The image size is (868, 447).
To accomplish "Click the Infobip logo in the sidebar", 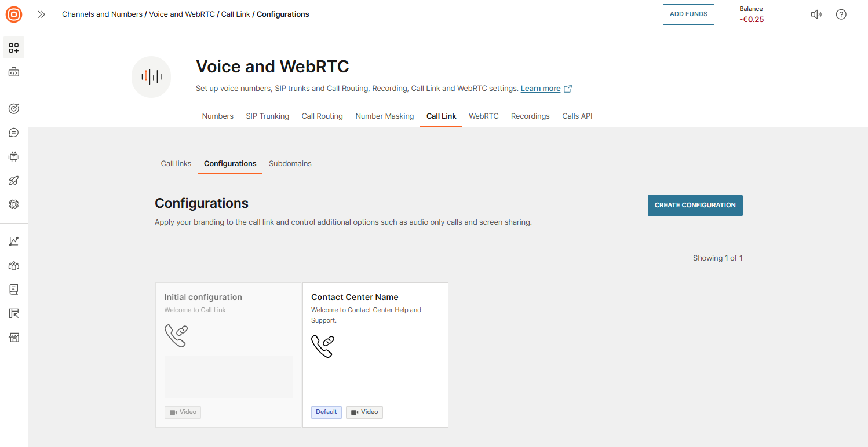I will tap(14, 14).
